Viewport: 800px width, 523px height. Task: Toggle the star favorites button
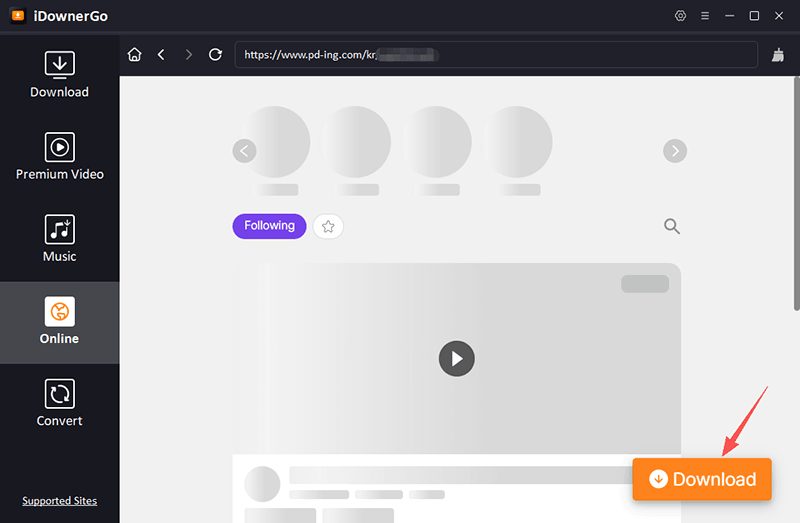[328, 226]
